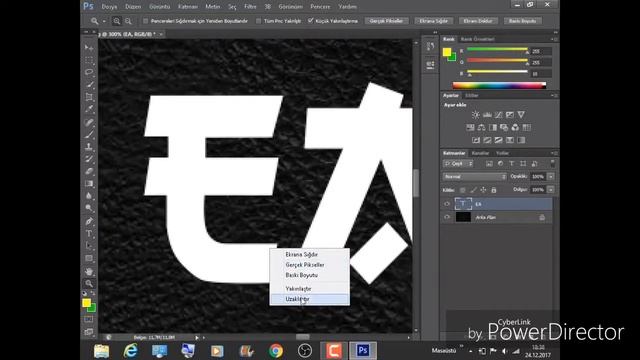
Task: Select the Dodge tool
Action: 89,208
